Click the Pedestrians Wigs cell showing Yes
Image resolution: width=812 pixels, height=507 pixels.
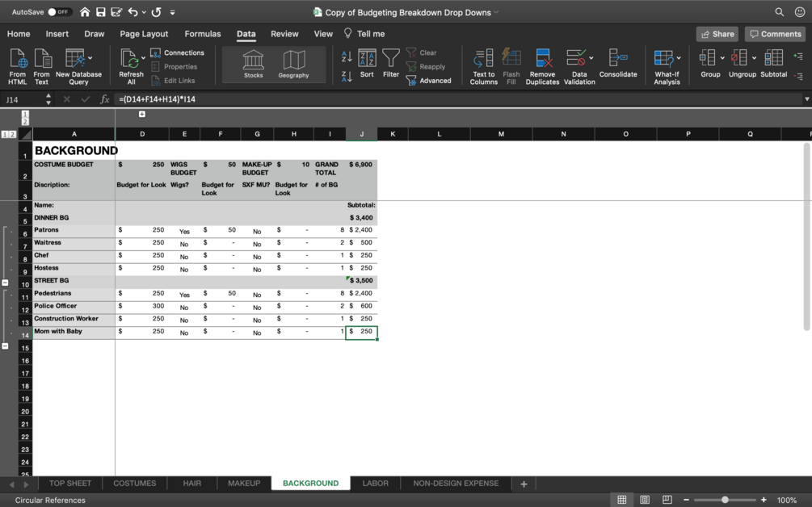point(184,295)
